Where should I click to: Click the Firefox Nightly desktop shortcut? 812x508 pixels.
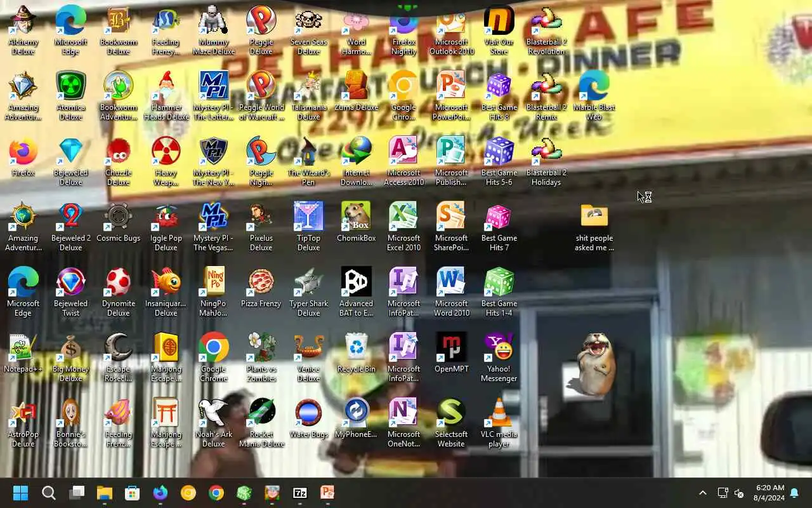404,30
